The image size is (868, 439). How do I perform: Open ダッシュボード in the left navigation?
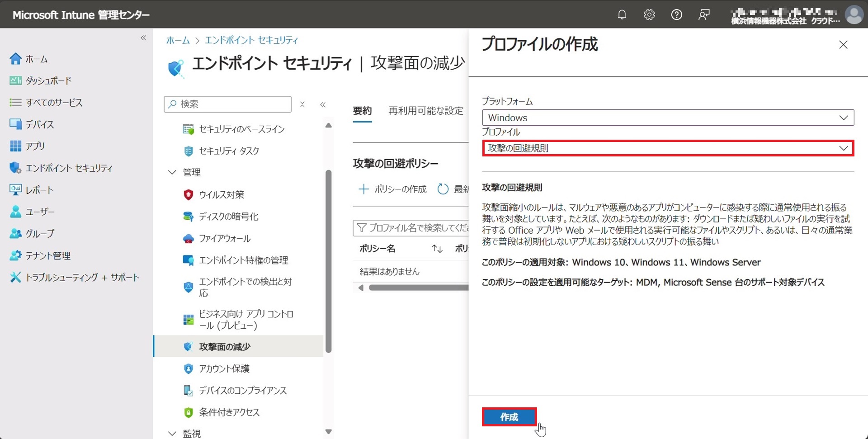pyautogui.click(x=48, y=80)
